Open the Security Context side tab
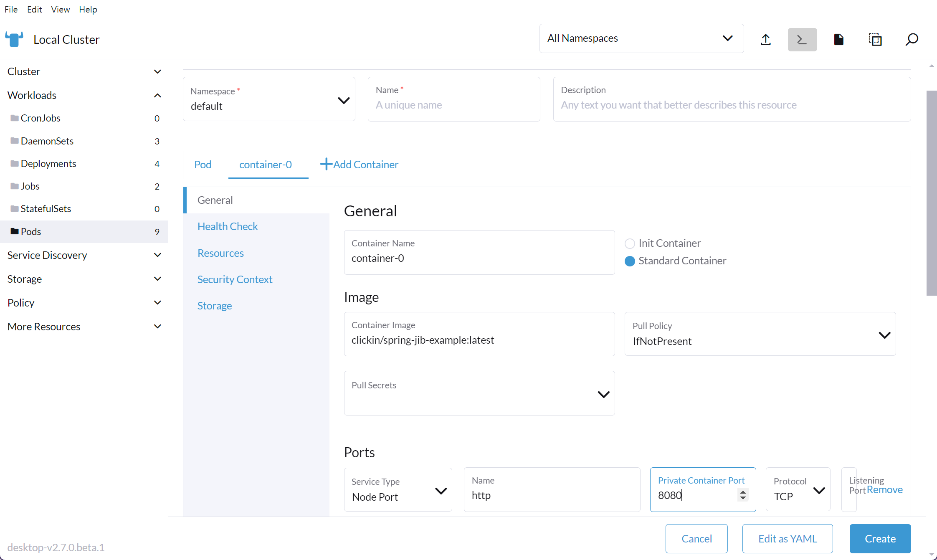Viewport: 937px width, 560px height. [x=256, y=279]
